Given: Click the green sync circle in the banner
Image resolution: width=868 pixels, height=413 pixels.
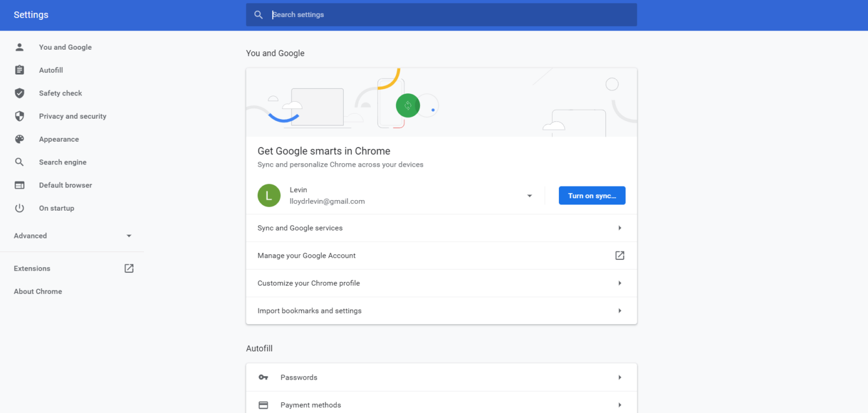Looking at the screenshot, I should point(407,106).
